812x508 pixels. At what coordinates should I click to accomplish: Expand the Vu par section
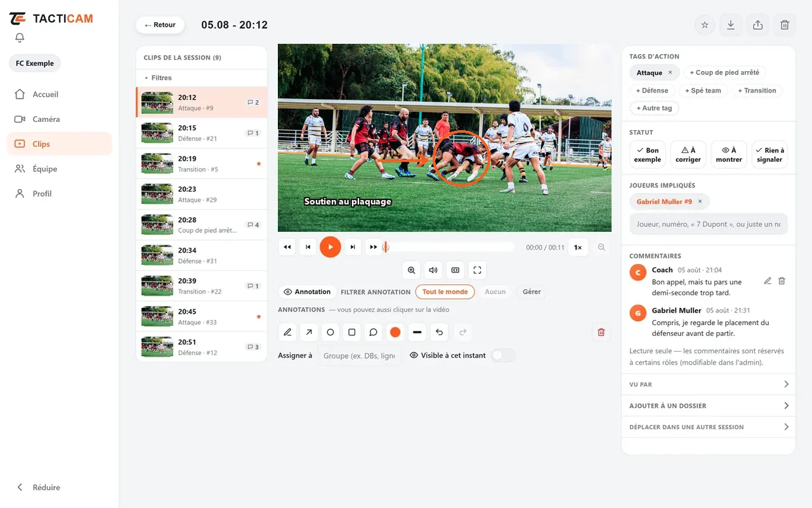point(709,384)
